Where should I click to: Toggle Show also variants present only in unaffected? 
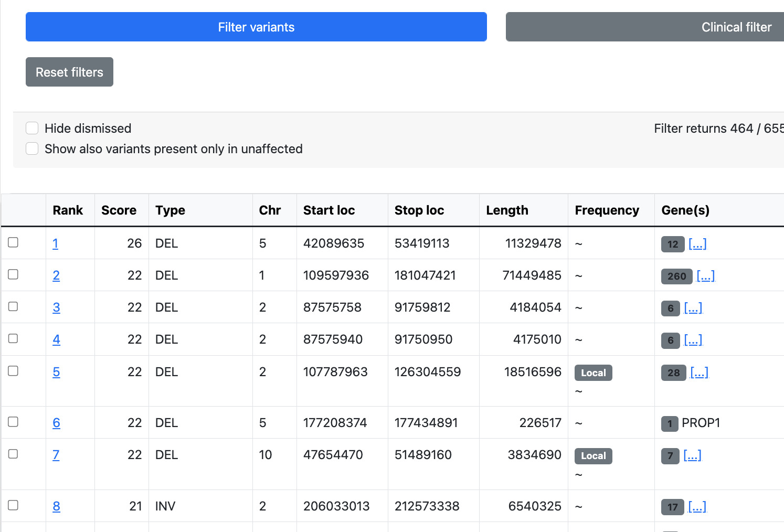pos(32,148)
